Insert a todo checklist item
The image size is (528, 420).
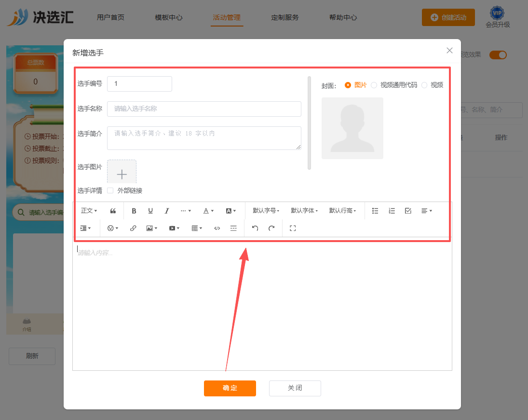pyautogui.click(x=408, y=211)
